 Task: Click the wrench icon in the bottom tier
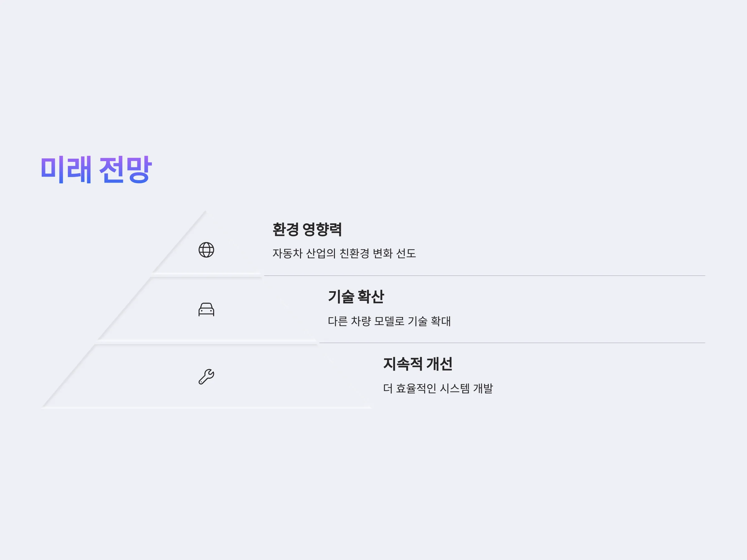point(206,377)
